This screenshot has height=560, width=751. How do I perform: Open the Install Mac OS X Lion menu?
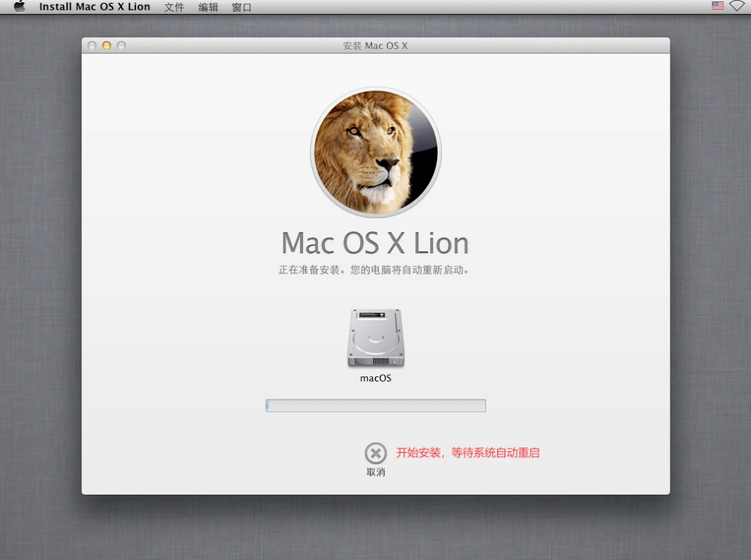pos(95,7)
